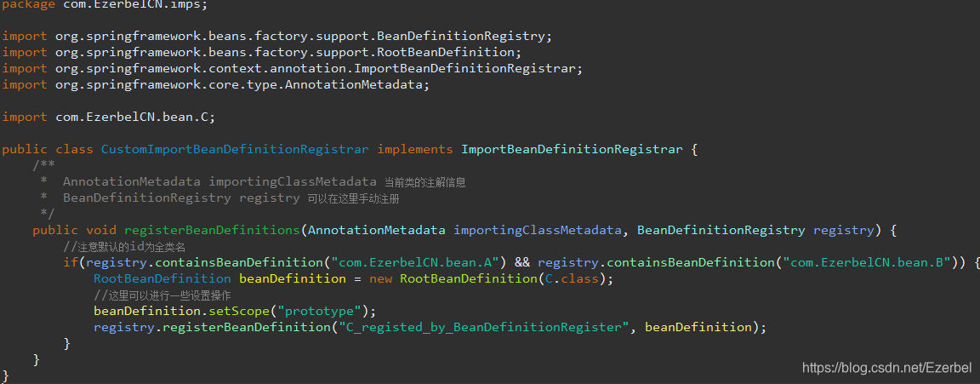The height and width of the screenshot is (384, 980).
Task: Click the void keyword
Action: (101, 230)
